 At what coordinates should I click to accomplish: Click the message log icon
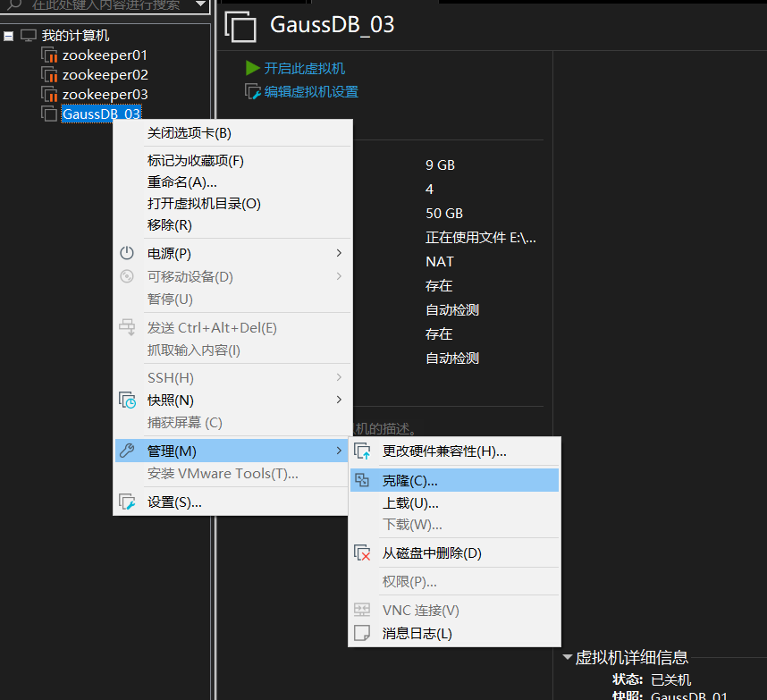pyautogui.click(x=362, y=633)
